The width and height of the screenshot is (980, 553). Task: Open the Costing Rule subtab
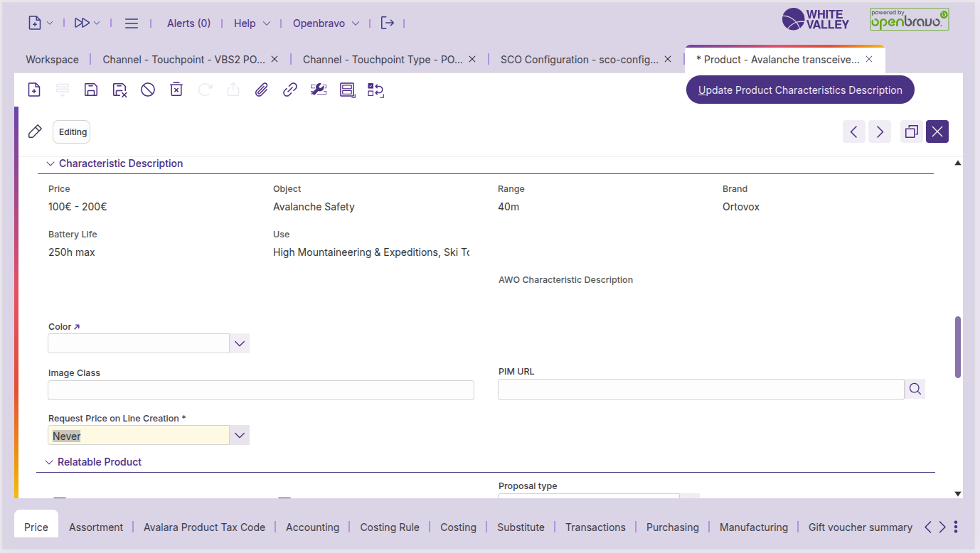(x=389, y=527)
